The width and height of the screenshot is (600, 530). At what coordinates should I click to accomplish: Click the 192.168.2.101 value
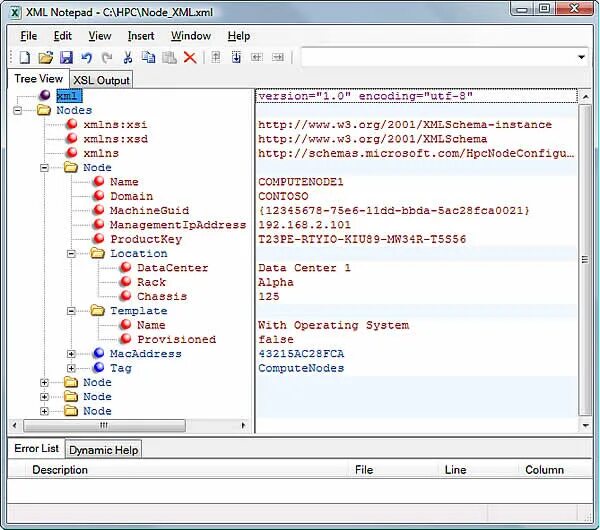click(304, 224)
